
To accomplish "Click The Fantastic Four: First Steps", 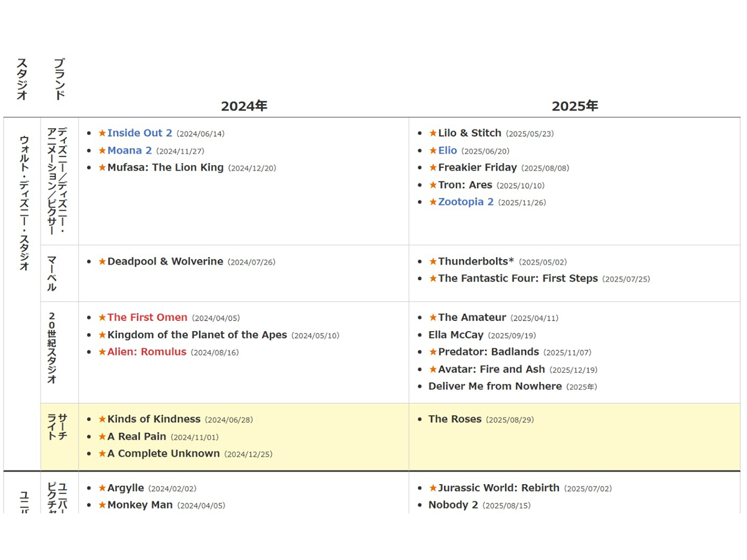I will pyautogui.click(x=518, y=279).
